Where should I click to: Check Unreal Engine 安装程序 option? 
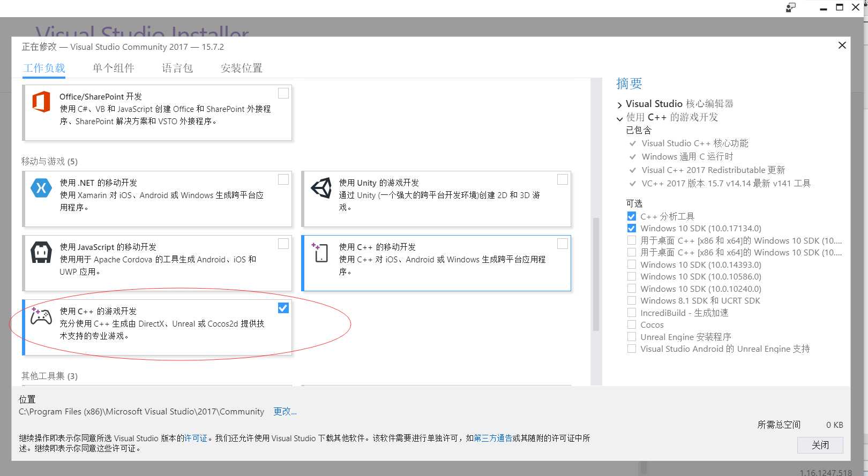[632, 337]
